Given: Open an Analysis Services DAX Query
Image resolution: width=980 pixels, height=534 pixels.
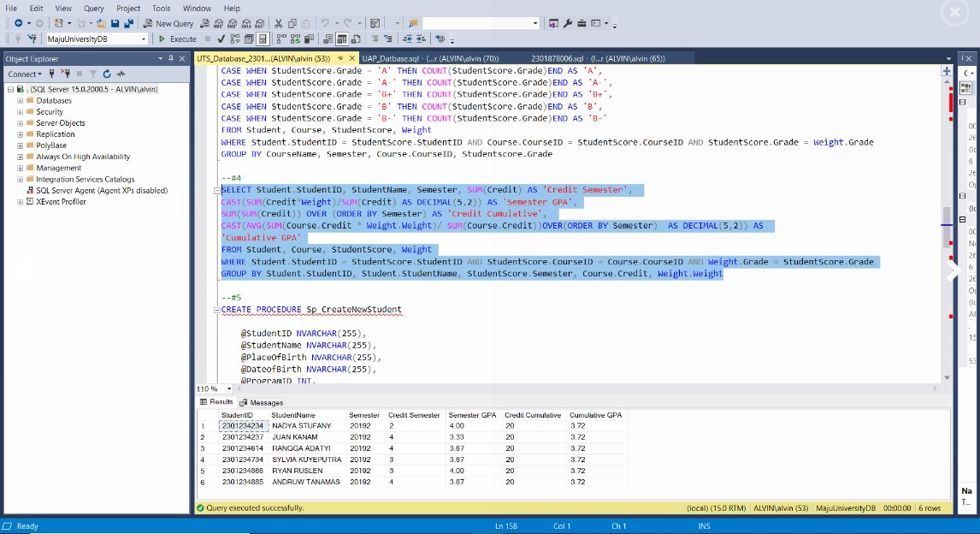Looking at the screenshot, I should (260, 24).
